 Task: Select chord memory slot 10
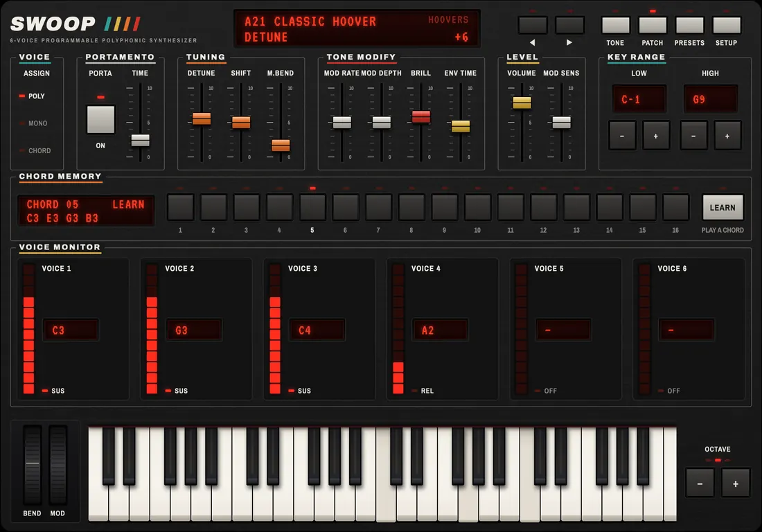478,207
